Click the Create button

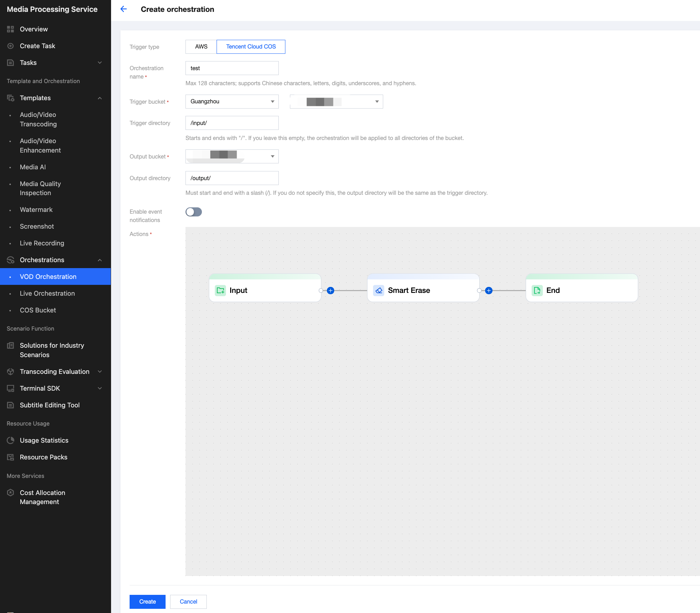tap(147, 601)
